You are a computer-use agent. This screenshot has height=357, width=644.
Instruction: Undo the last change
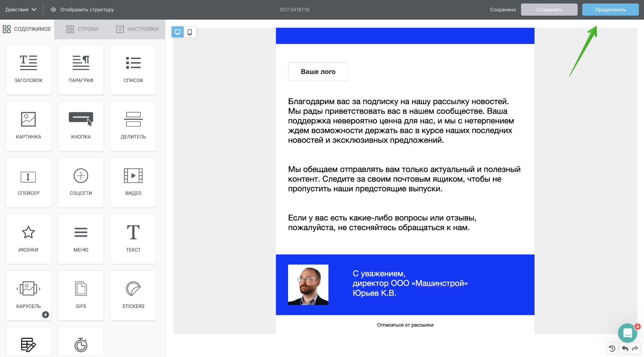coord(625,348)
